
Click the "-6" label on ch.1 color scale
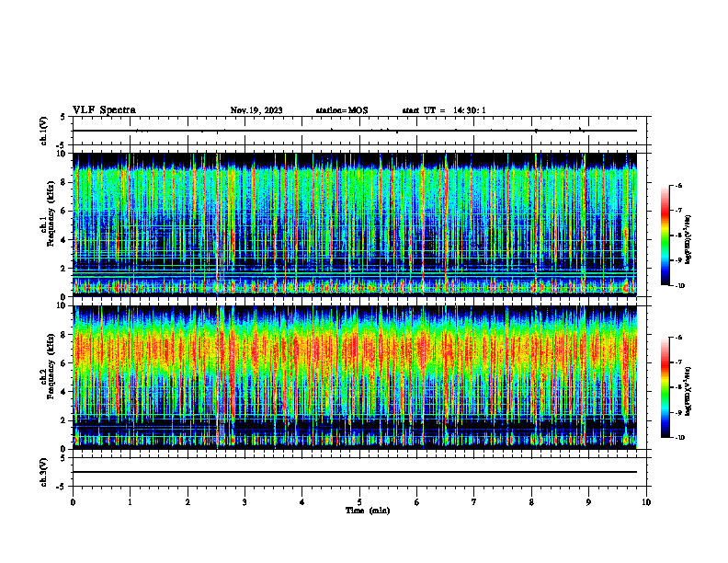pos(679,186)
